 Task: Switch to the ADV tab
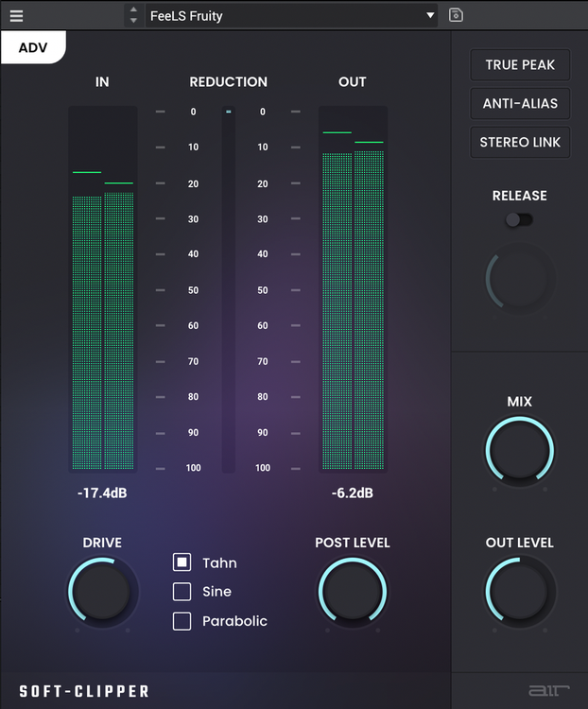(x=33, y=47)
